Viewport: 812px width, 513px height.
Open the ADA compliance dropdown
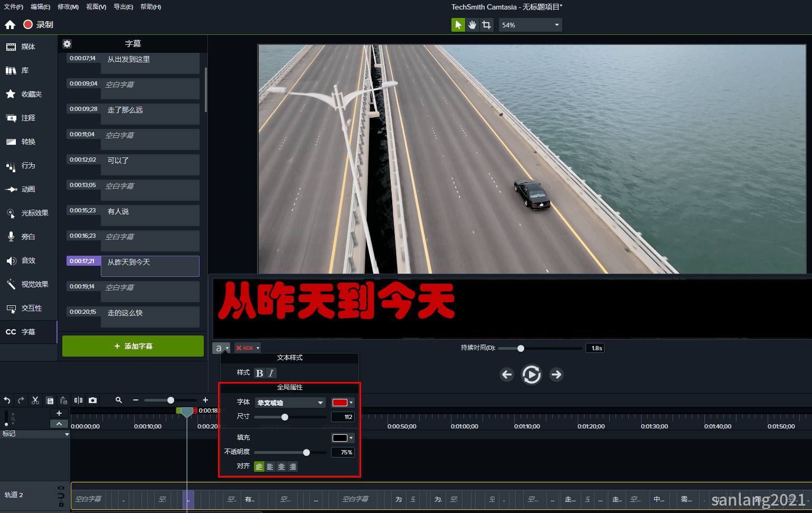(x=248, y=348)
